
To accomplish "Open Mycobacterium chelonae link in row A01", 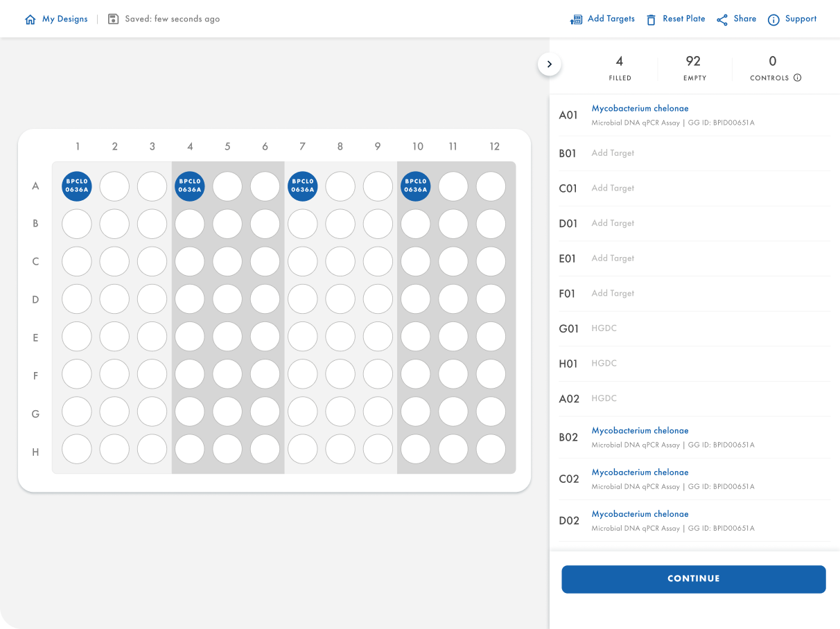I will [x=640, y=109].
